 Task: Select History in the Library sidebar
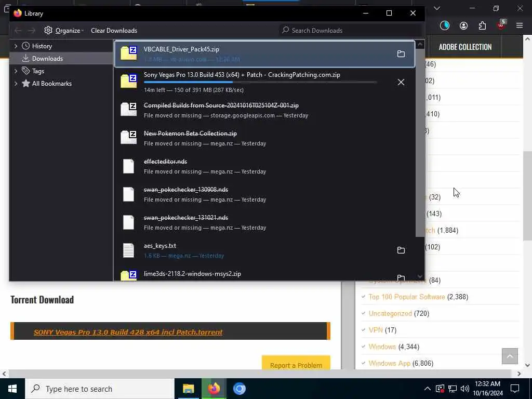42,46
